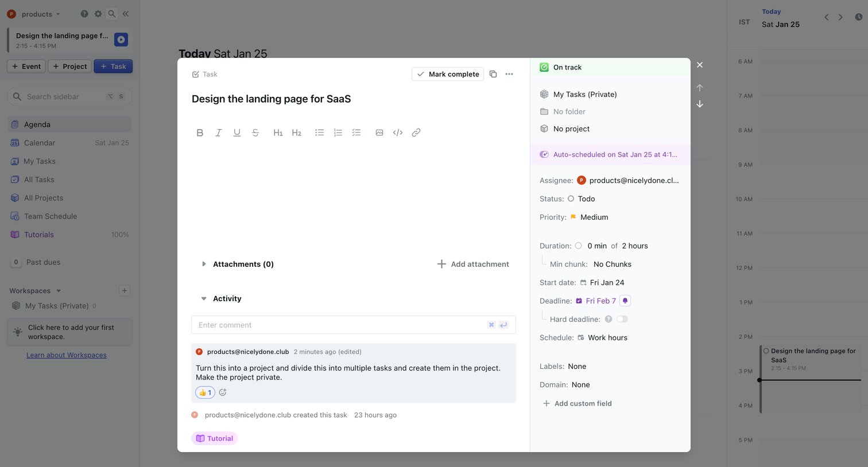
Task: Toggle the thumbs up reaction on the comment
Action: [x=205, y=392]
